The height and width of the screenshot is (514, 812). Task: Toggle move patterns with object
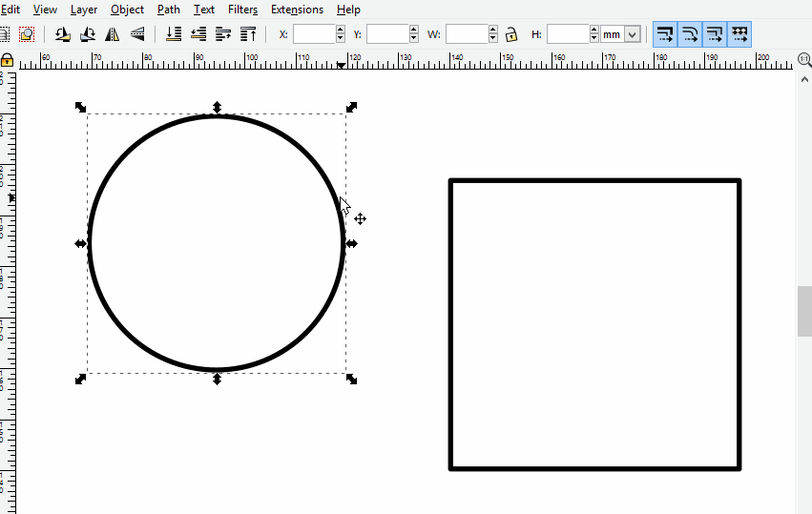pos(739,34)
